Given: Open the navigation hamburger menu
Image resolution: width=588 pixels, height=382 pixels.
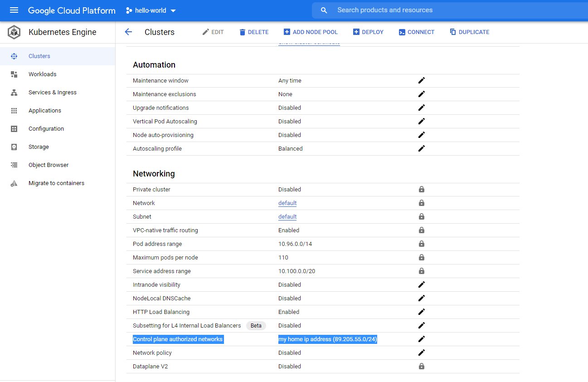Looking at the screenshot, I should click(14, 10).
